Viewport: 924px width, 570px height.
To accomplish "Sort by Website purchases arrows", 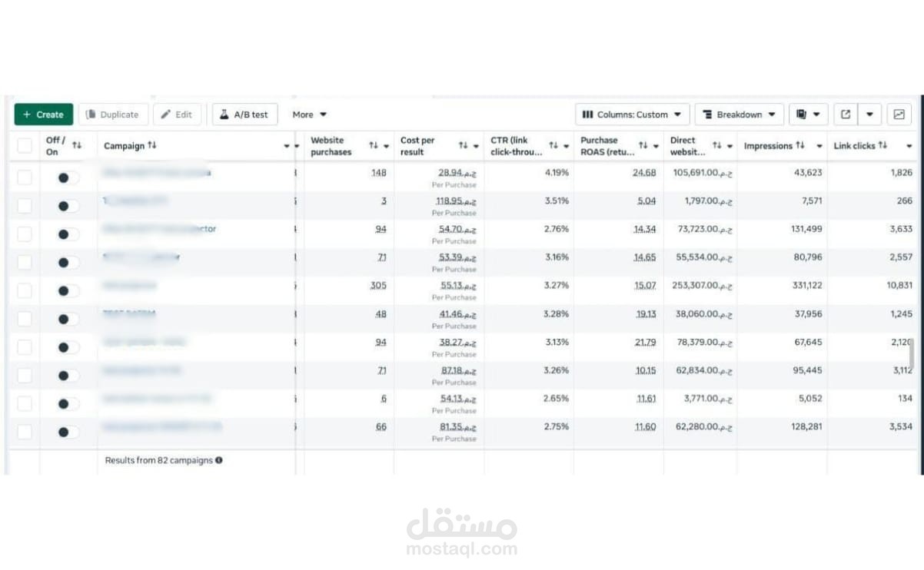I will tap(374, 145).
